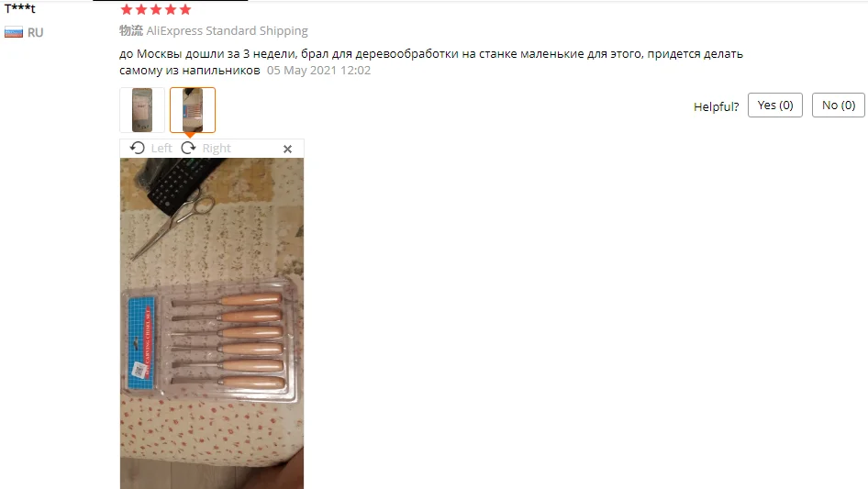Vote No (0) on review helpfulness
The width and height of the screenshot is (868, 489).
click(838, 106)
